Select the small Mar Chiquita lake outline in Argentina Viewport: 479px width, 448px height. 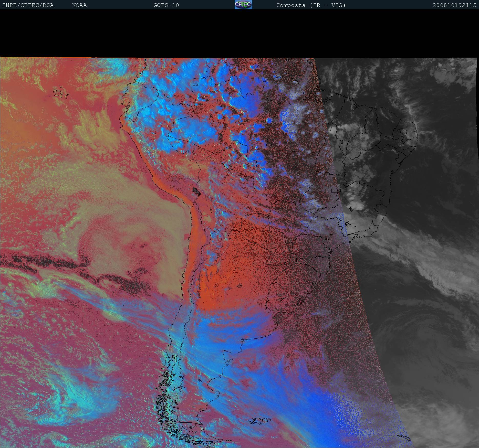point(240,285)
